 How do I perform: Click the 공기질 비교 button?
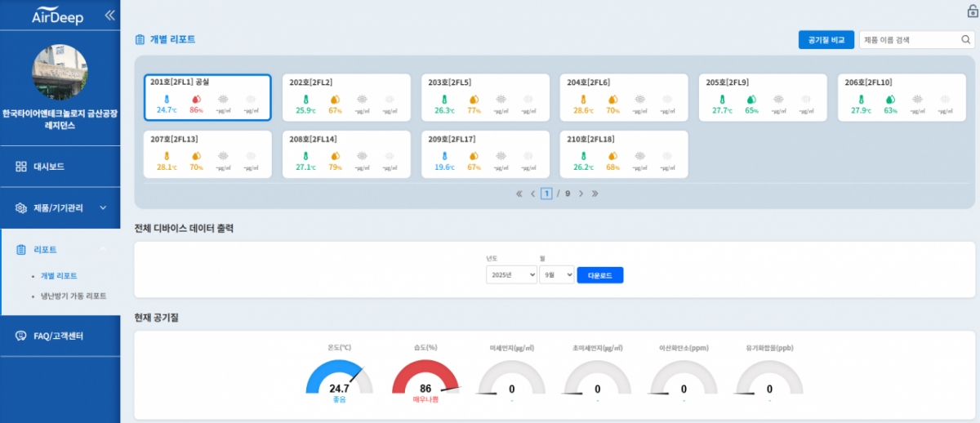pyautogui.click(x=826, y=39)
